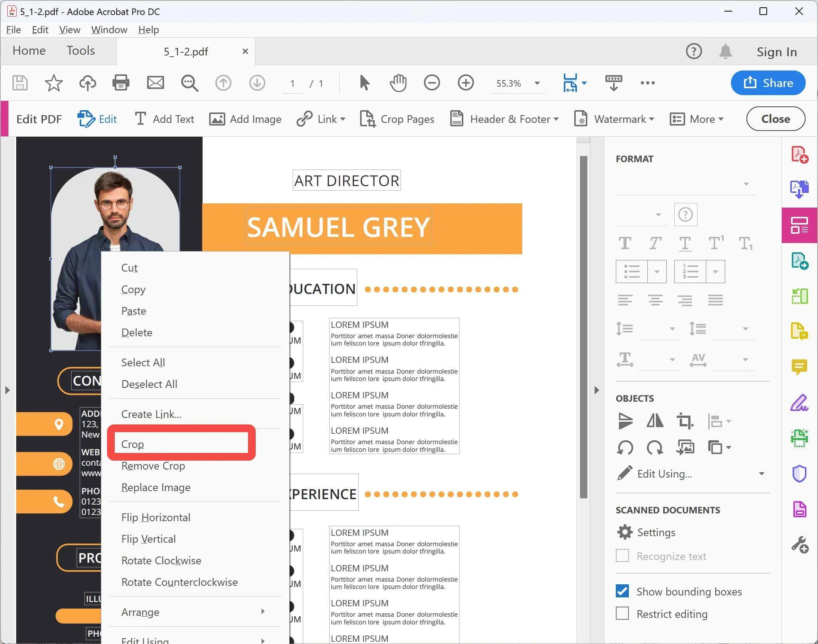Open the three-dot more tools menu

(647, 83)
